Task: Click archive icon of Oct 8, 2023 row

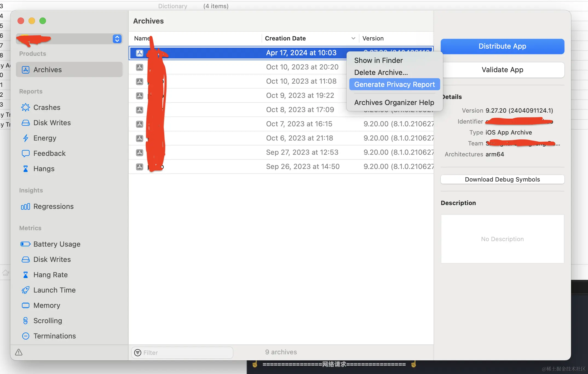Action: (140, 110)
